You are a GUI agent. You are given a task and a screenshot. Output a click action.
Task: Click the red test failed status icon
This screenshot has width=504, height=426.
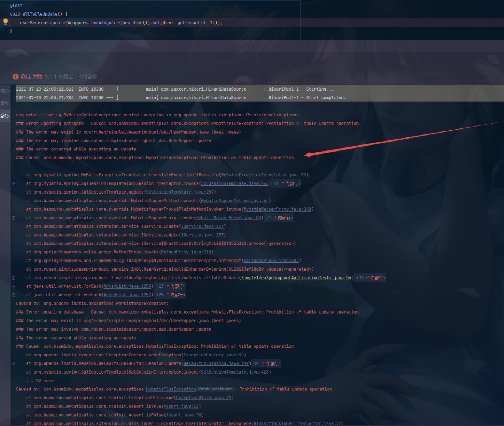[x=15, y=77]
